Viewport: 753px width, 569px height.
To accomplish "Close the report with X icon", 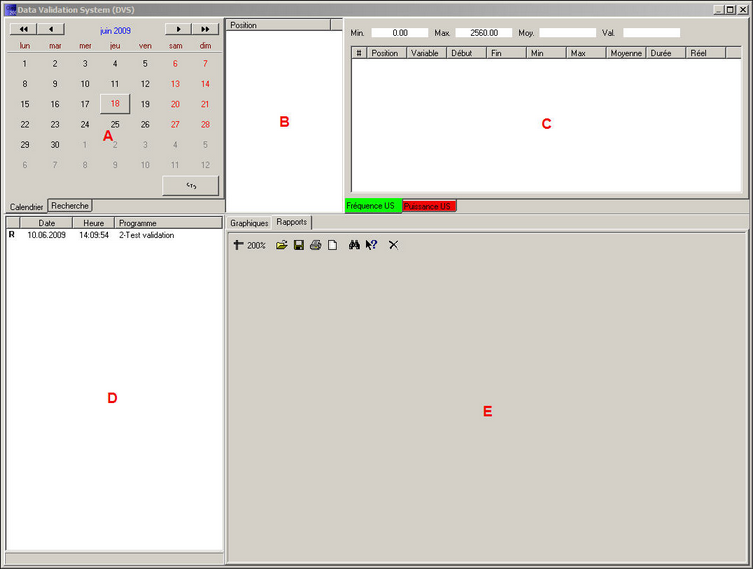I will [393, 245].
